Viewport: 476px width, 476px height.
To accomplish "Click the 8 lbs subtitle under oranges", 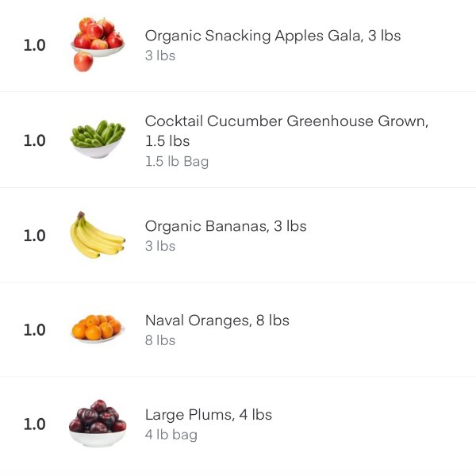I will point(160,340).
